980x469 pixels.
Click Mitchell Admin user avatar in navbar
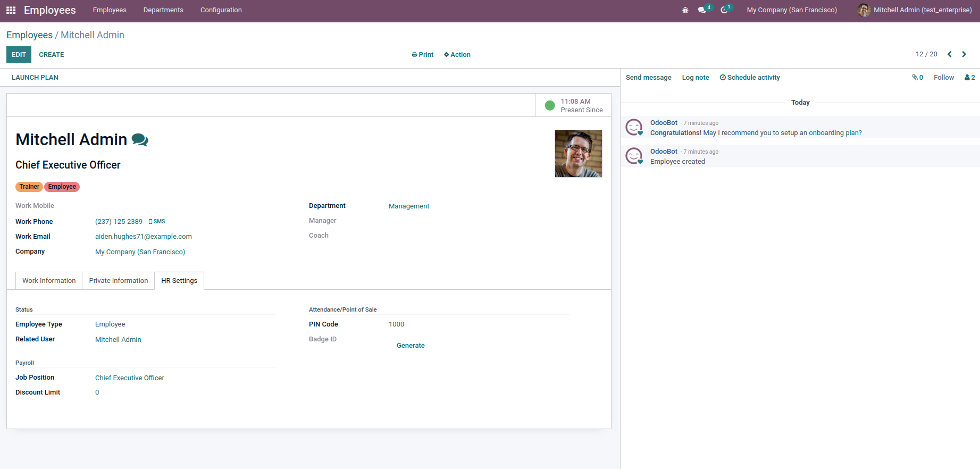coord(864,10)
